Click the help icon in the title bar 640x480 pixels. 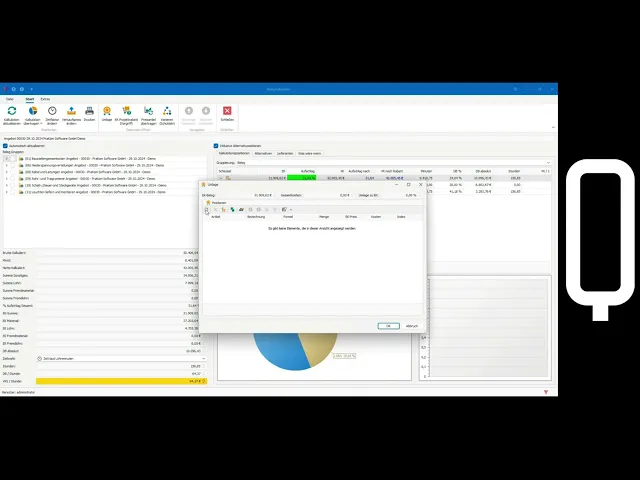(x=515, y=89)
